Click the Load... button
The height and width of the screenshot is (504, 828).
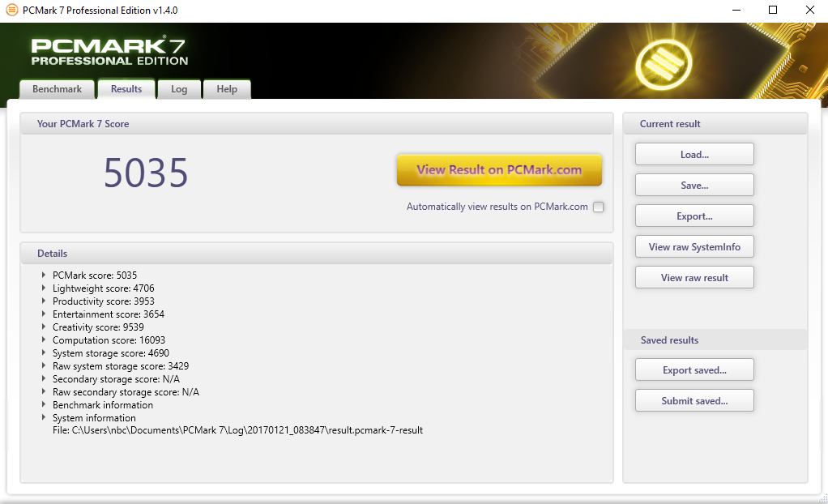point(694,154)
